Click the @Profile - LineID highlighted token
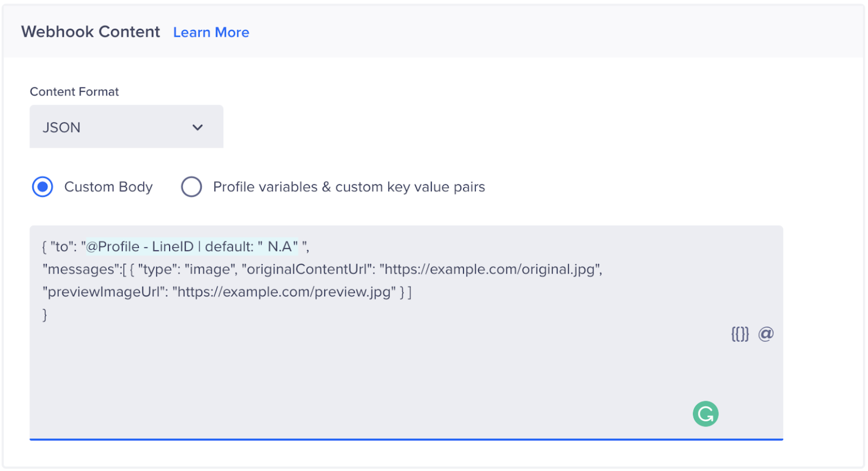 click(192, 246)
